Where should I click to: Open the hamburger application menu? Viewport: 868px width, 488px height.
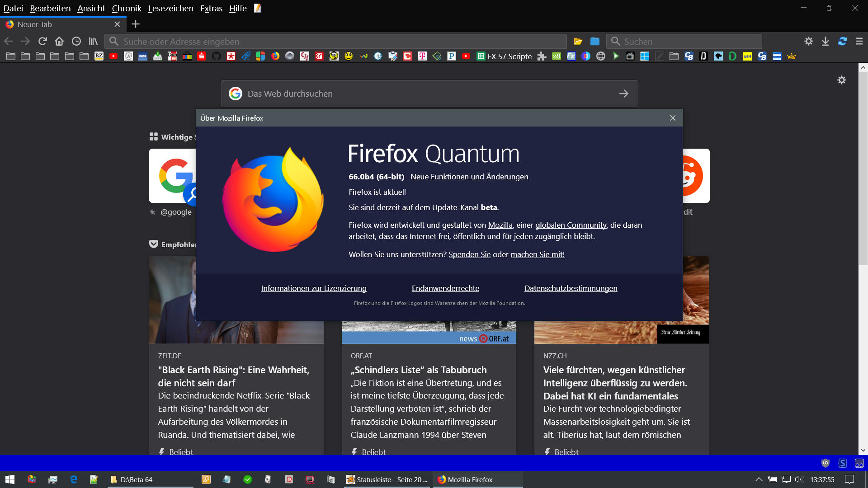859,41
